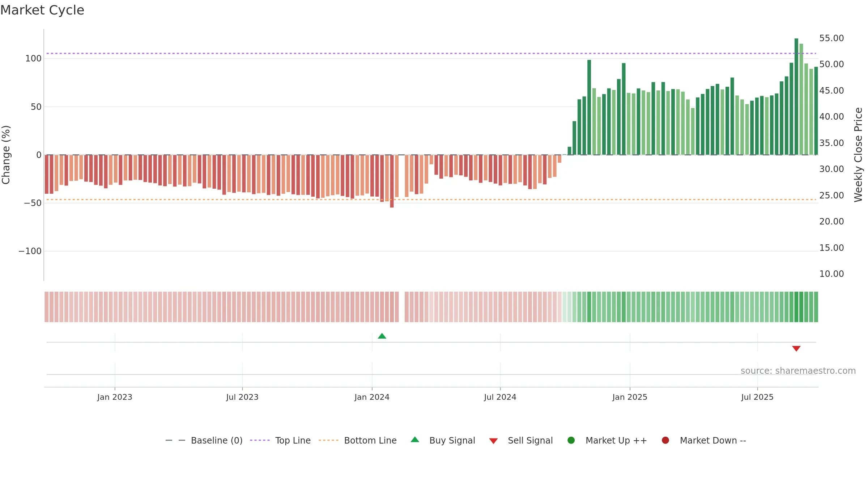Viewport: 868px width, 488px height.
Task: Click the Jul 2025 x-axis label
Action: click(x=757, y=397)
